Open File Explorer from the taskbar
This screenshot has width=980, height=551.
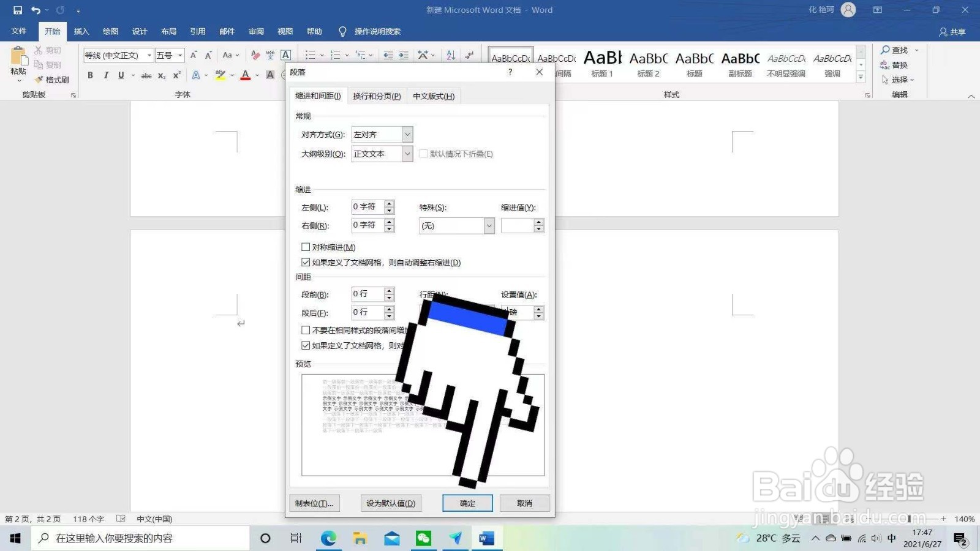pyautogui.click(x=360, y=538)
